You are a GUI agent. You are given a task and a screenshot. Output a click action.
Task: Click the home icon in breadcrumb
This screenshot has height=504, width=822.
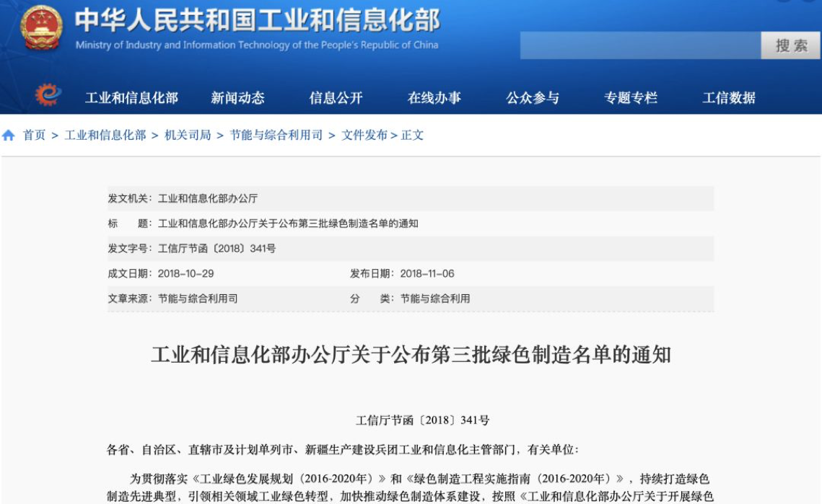(9, 136)
